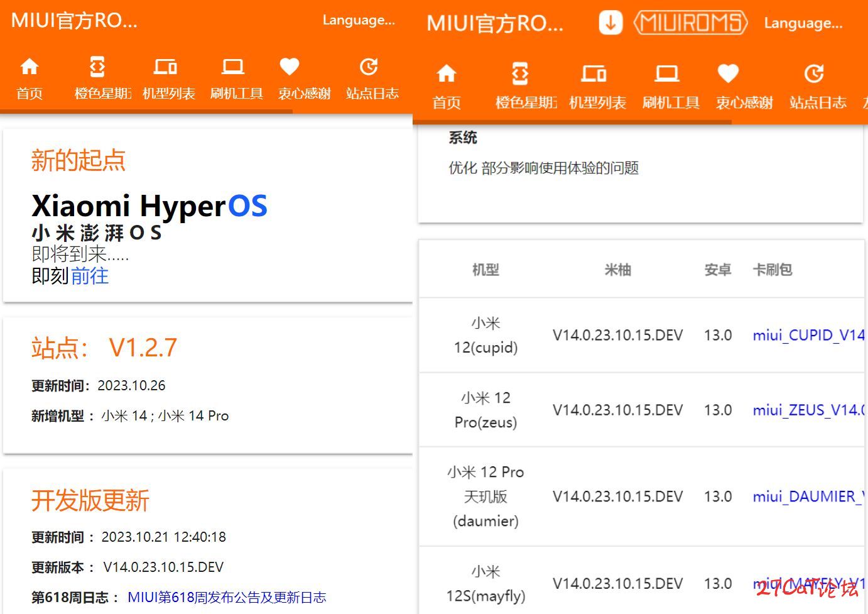Viewport: 868px width, 614px height.
Task: Click the 刷机工具 laptop icon in right panel
Action: click(667, 74)
